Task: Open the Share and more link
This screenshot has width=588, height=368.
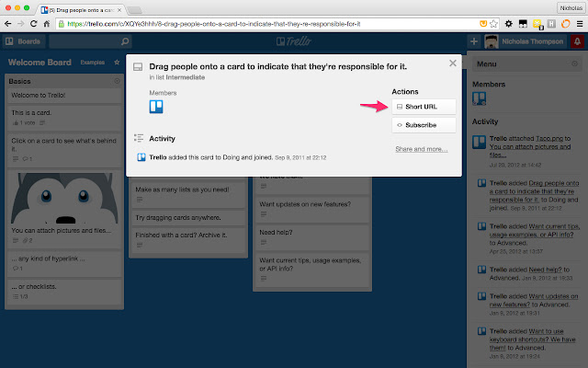Action: coord(421,149)
